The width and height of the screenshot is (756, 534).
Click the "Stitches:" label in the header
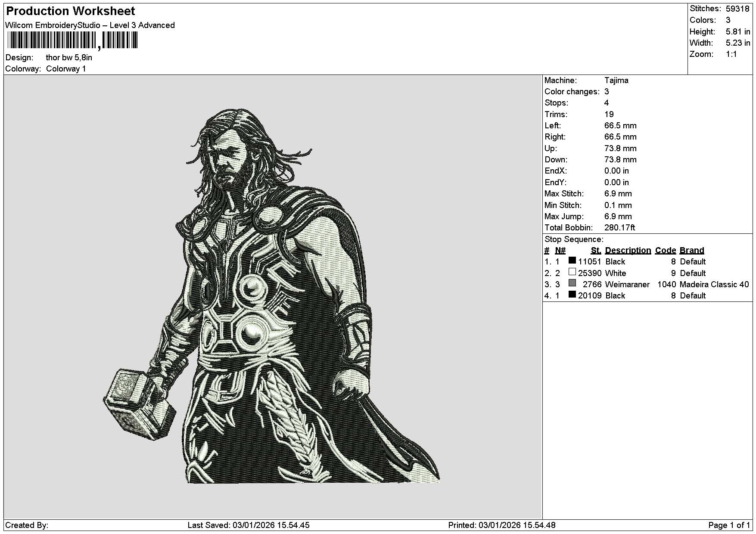(705, 9)
